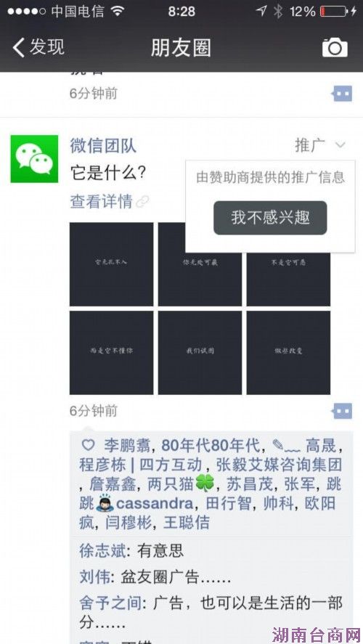The image size is (363, 644).
Task: Open 查看详情 link
Action: tap(102, 202)
